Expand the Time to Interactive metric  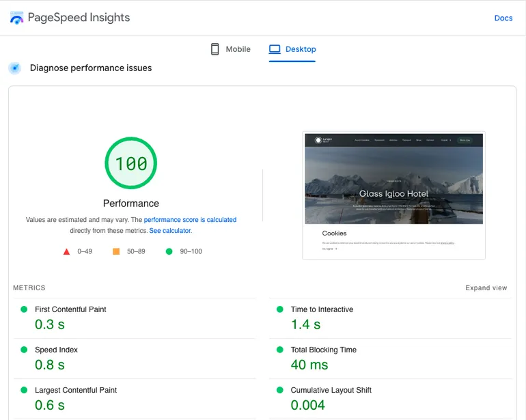322,309
